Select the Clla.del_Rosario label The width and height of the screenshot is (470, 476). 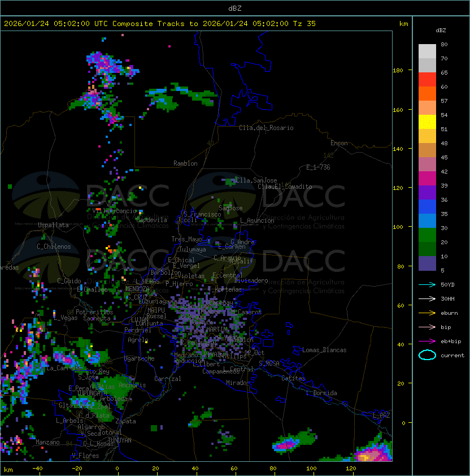266,128
